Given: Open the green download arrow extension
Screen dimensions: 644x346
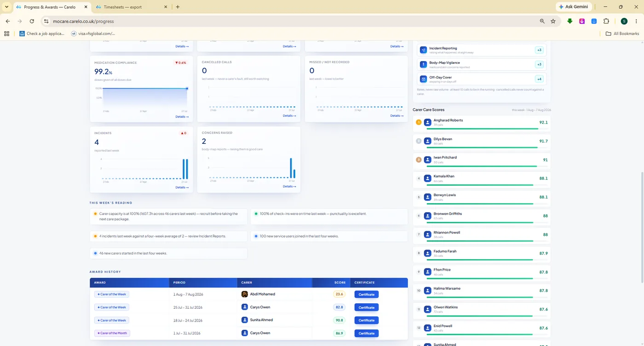Looking at the screenshot, I should [570, 21].
